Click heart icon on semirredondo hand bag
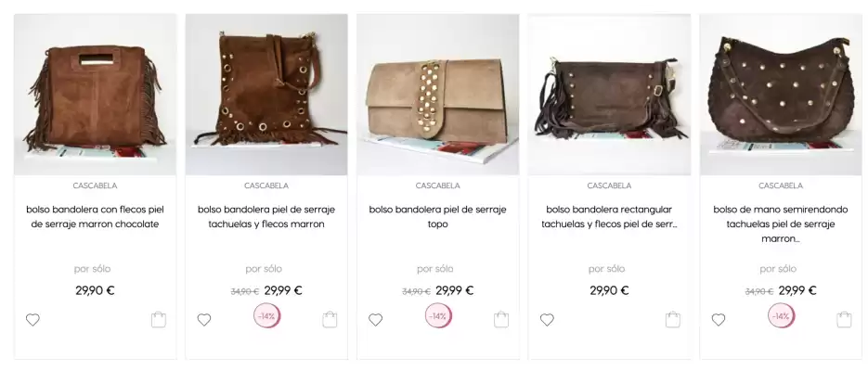 [718, 320]
